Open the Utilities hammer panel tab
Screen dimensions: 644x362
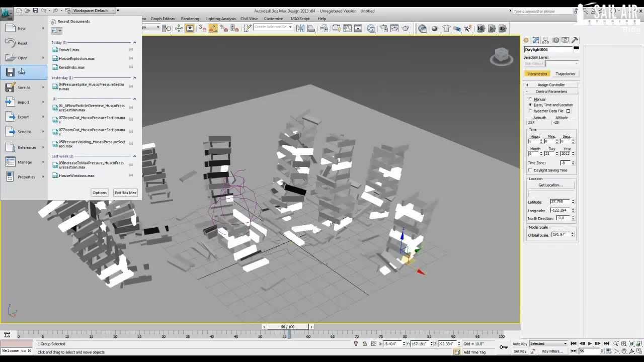click(575, 40)
